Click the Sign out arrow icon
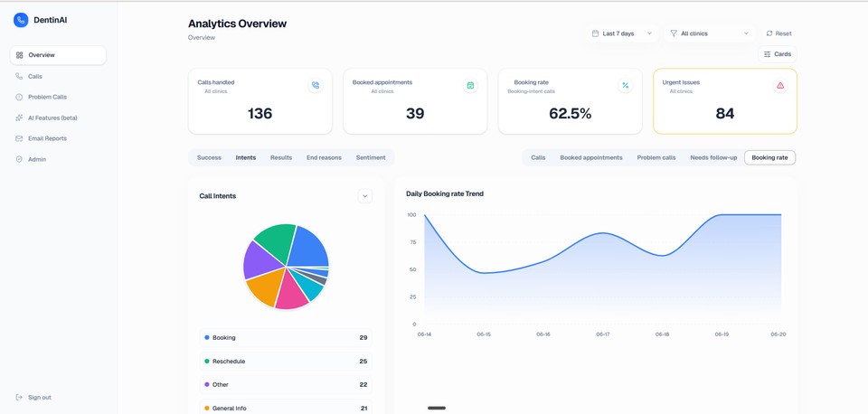The height and width of the screenshot is (414, 868). pos(19,398)
